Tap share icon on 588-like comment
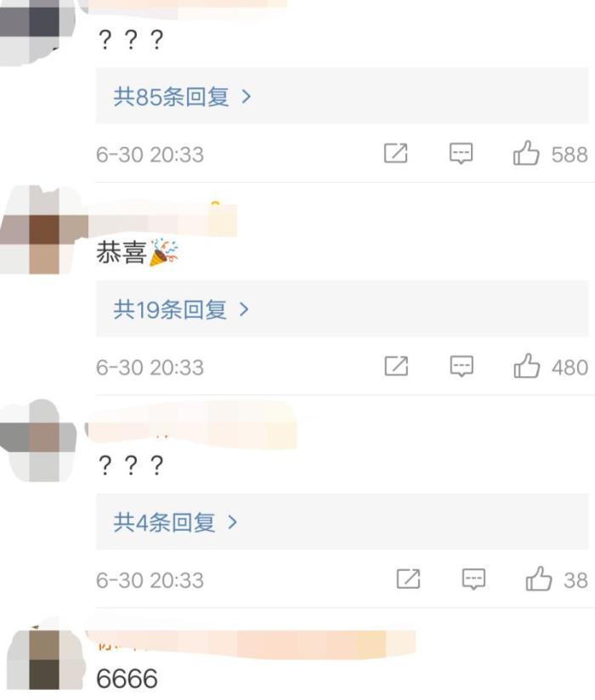 396,153
